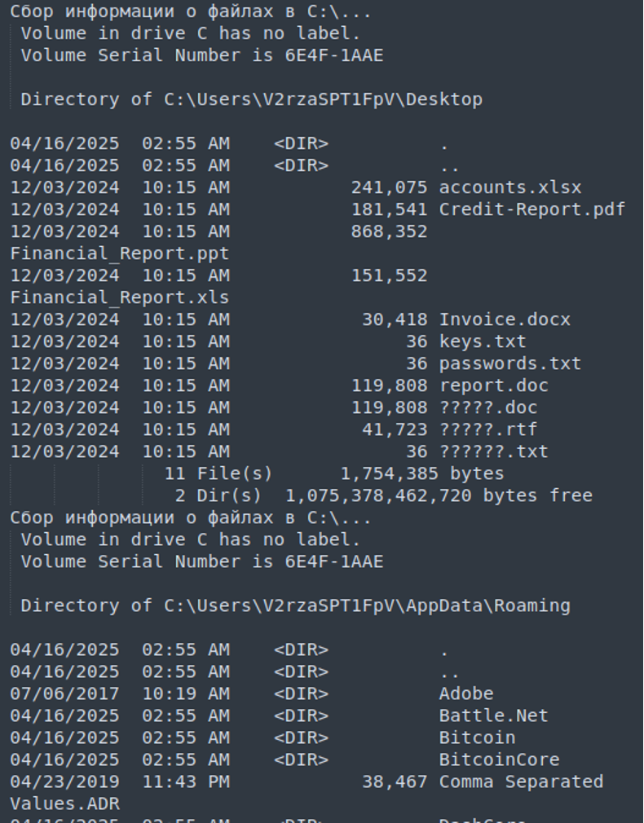Click the '1,075,378,462,720 bytes free' text
This screenshot has width=644, height=823.
pyautogui.click(x=439, y=495)
